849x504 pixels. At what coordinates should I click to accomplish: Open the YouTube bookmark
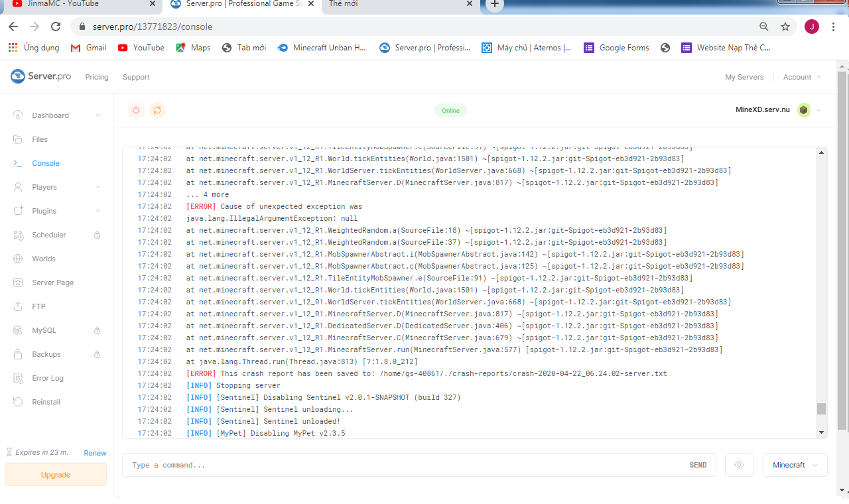point(141,48)
